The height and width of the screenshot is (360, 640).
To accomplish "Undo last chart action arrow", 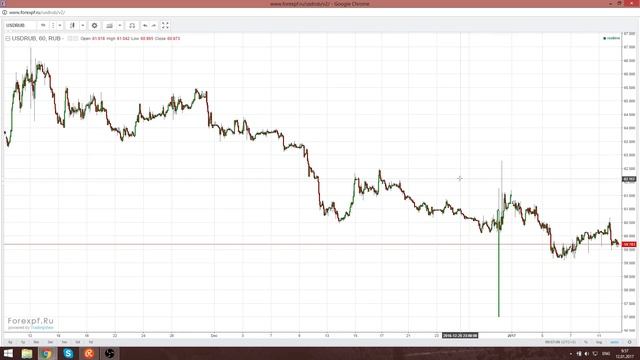I will coord(145,25).
